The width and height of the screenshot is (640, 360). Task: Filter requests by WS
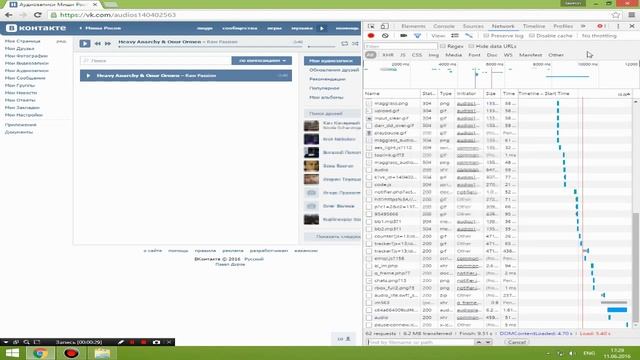[x=508, y=55]
